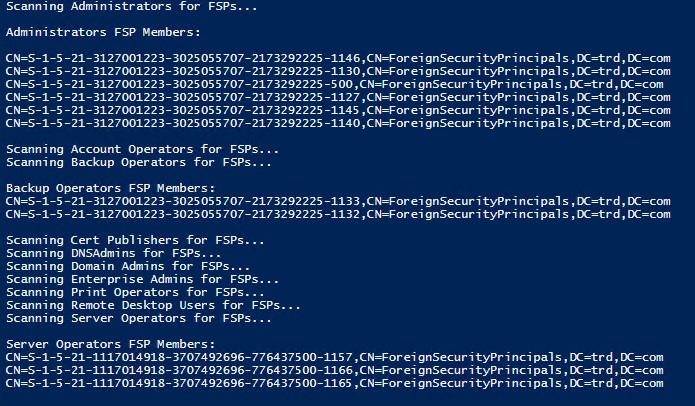Click the "Scanning Cert Publishers" line
The width and height of the screenshot is (695, 406).
(135, 240)
